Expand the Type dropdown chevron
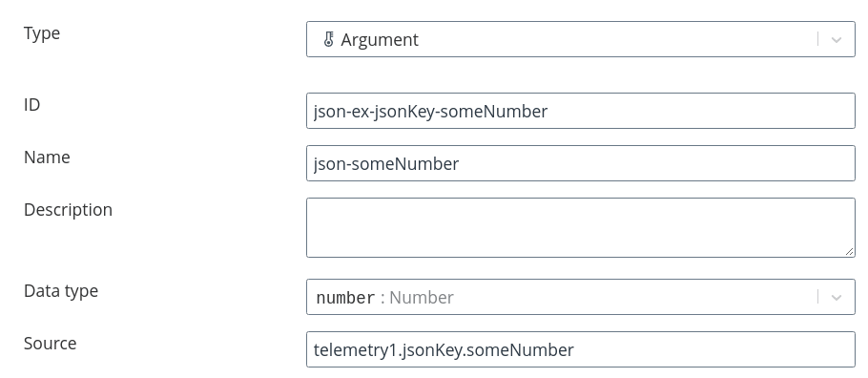The height and width of the screenshot is (378, 868). point(837,39)
